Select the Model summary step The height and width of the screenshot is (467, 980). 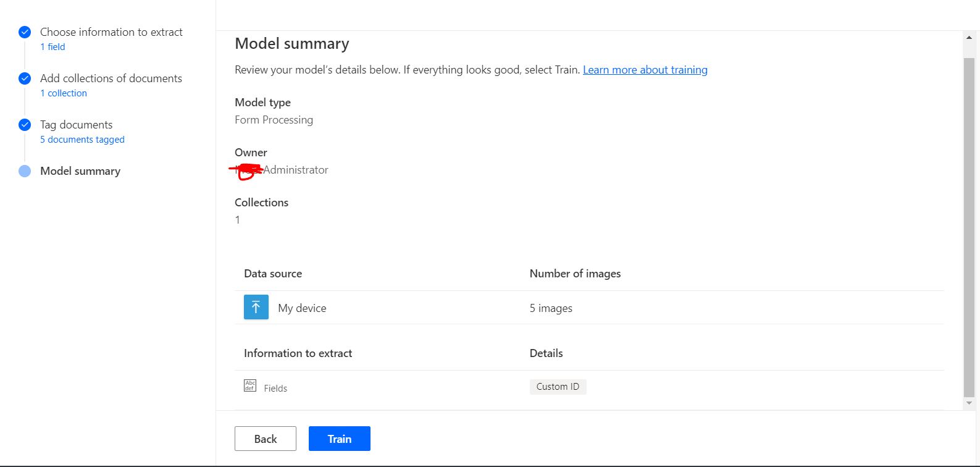[80, 171]
